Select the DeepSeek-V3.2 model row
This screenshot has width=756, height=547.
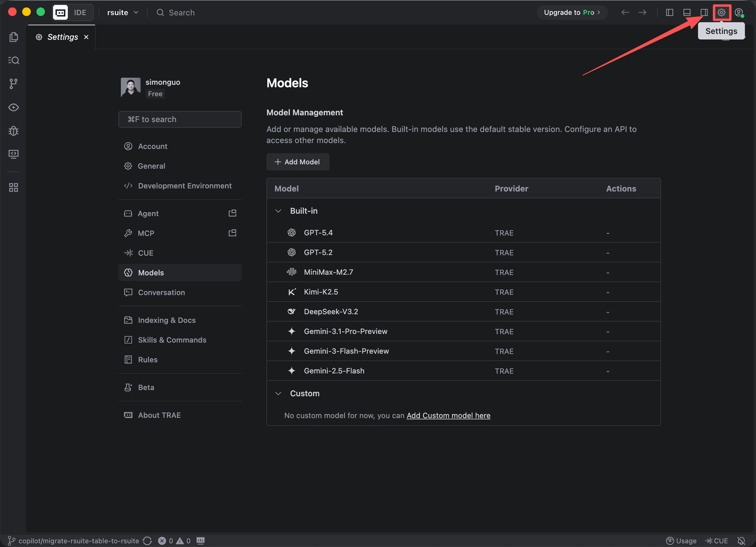click(463, 312)
